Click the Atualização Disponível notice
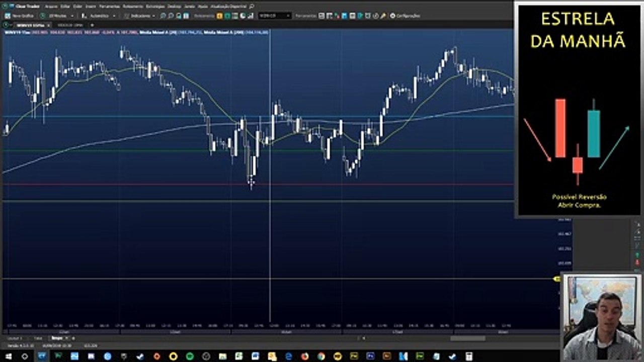The image size is (644, 362). (x=228, y=6)
